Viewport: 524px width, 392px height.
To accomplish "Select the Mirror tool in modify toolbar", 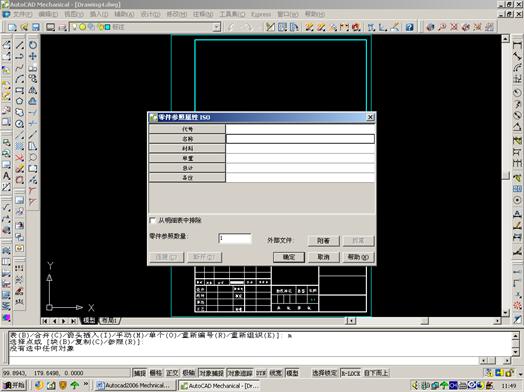I will point(33,90).
